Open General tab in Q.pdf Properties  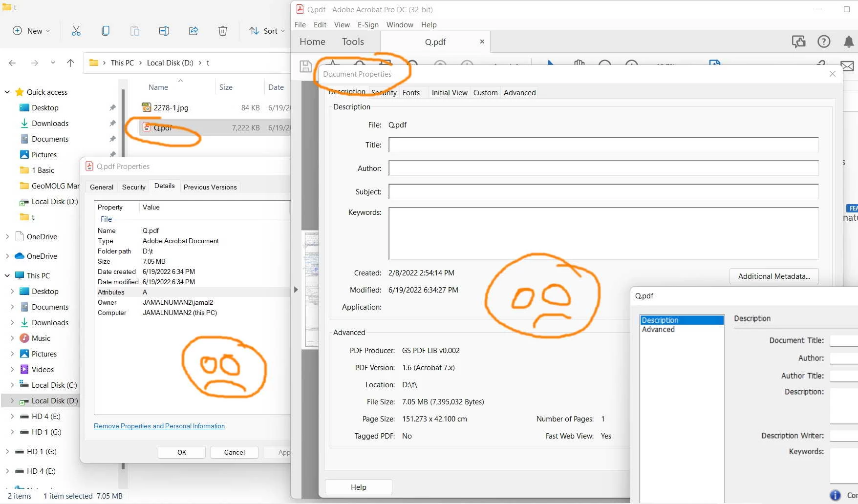tap(102, 187)
